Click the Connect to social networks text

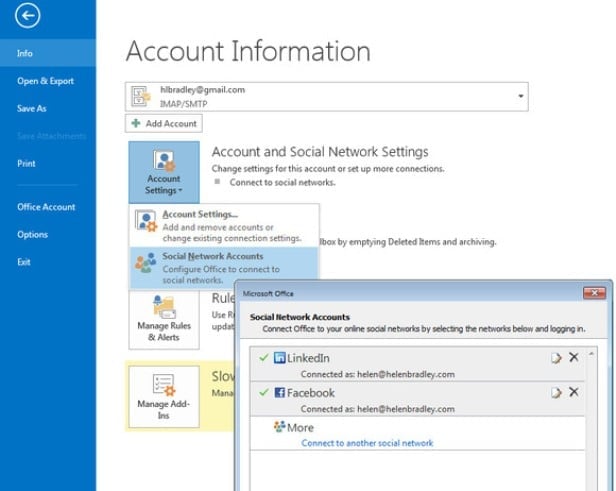(282, 182)
